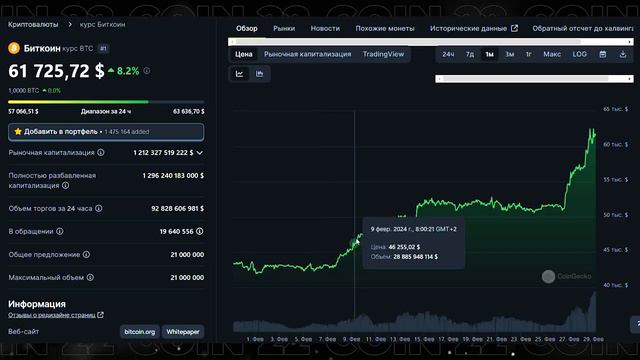Click the #1 rank badge
The image size is (640, 360).
point(103,49)
